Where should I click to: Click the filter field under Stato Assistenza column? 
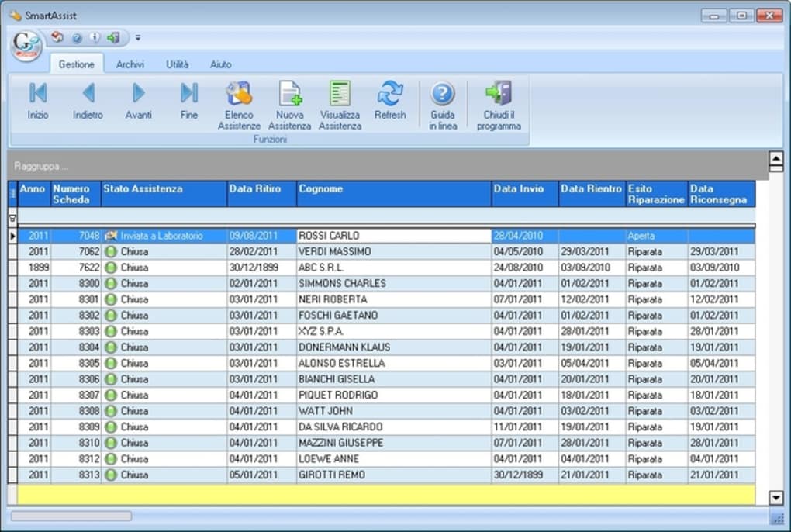coord(164,216)
